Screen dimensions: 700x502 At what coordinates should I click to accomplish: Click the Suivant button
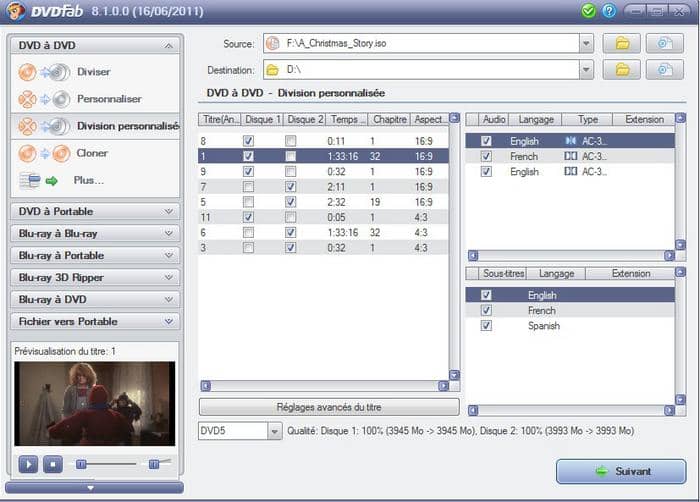pyautogui.click(x=621, y=471)
